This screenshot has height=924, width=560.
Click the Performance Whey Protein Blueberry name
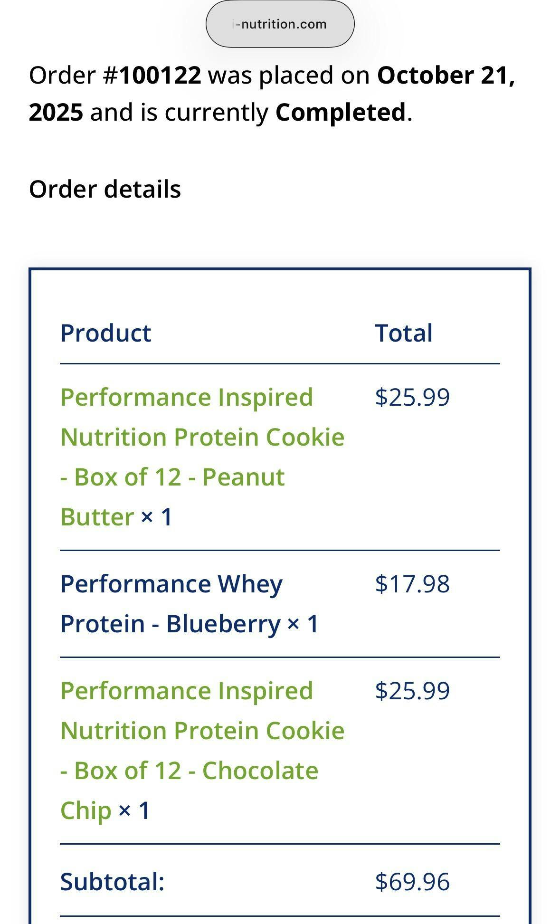coord(171,603)
